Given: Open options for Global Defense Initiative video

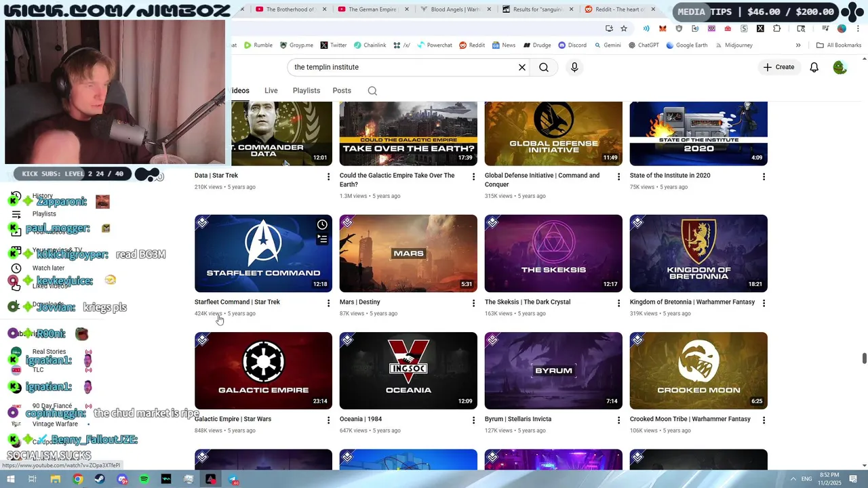Looking at the screenshot, I should pyautogui.click(x=618, y=176).
